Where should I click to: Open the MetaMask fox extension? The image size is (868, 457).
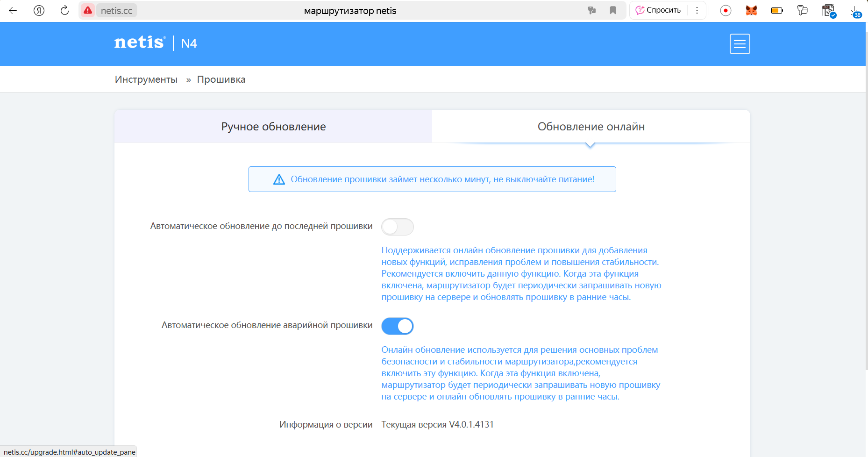[751, 10]
